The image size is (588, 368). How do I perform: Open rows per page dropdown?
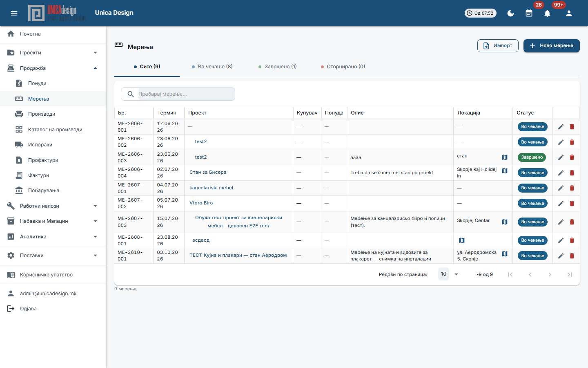pyautogui.click(x=449, y=274)
